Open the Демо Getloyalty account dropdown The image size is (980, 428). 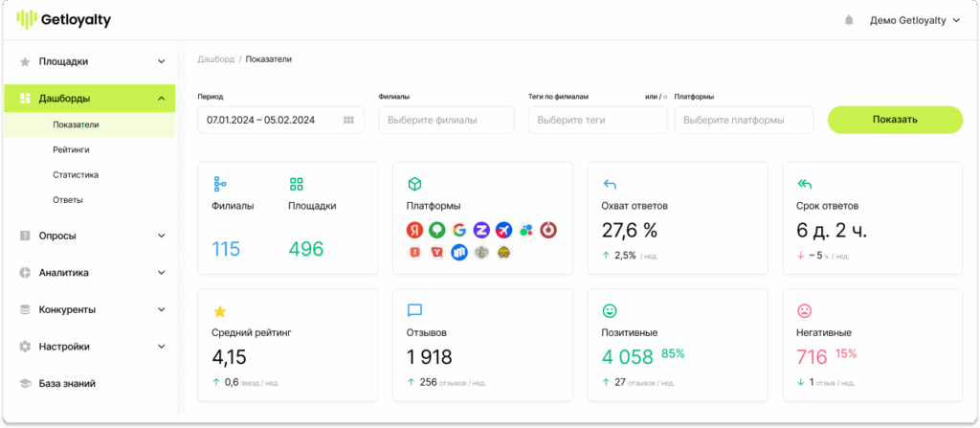pyautogui.click(x=914, y=20)
